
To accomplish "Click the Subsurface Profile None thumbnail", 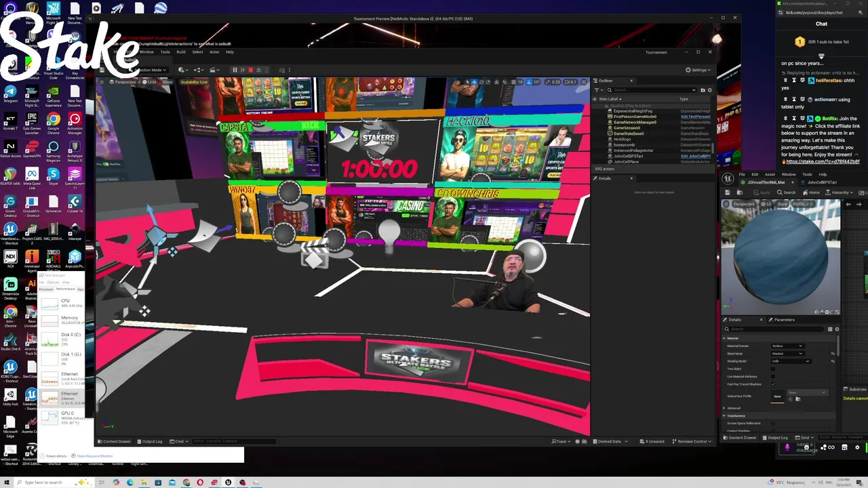I will point(778,396).
